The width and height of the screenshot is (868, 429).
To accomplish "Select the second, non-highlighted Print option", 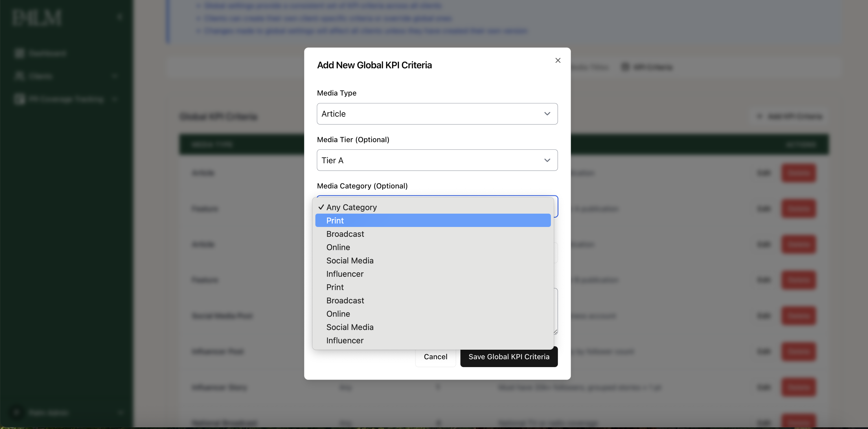I will 433,287.
